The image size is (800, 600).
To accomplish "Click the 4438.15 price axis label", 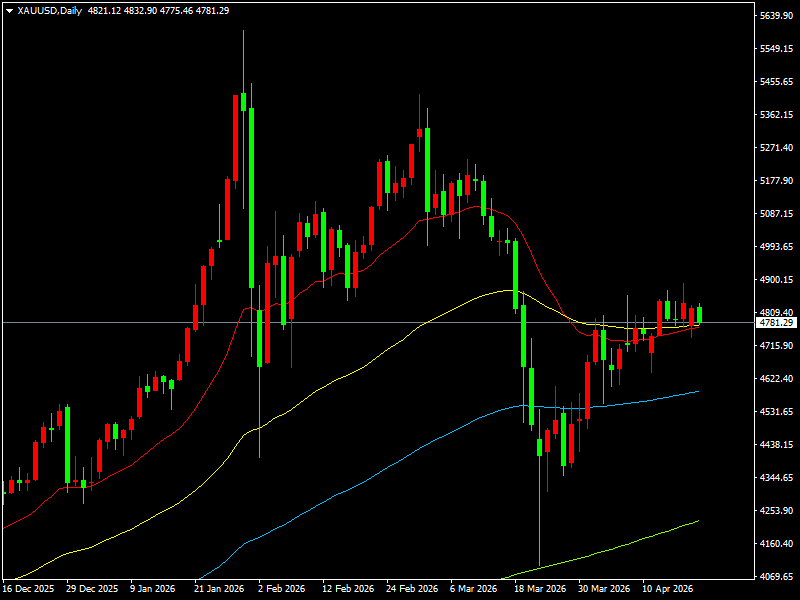I will 777,444.
